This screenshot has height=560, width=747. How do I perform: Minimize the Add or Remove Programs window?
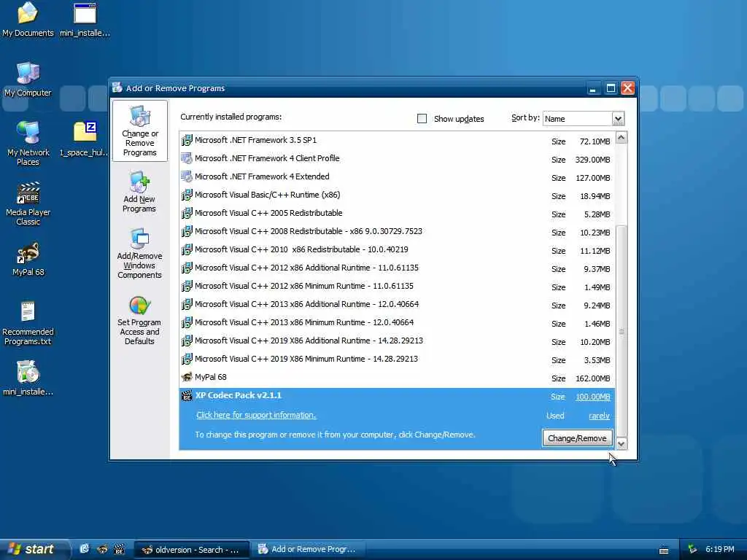[x=593, y=88]
